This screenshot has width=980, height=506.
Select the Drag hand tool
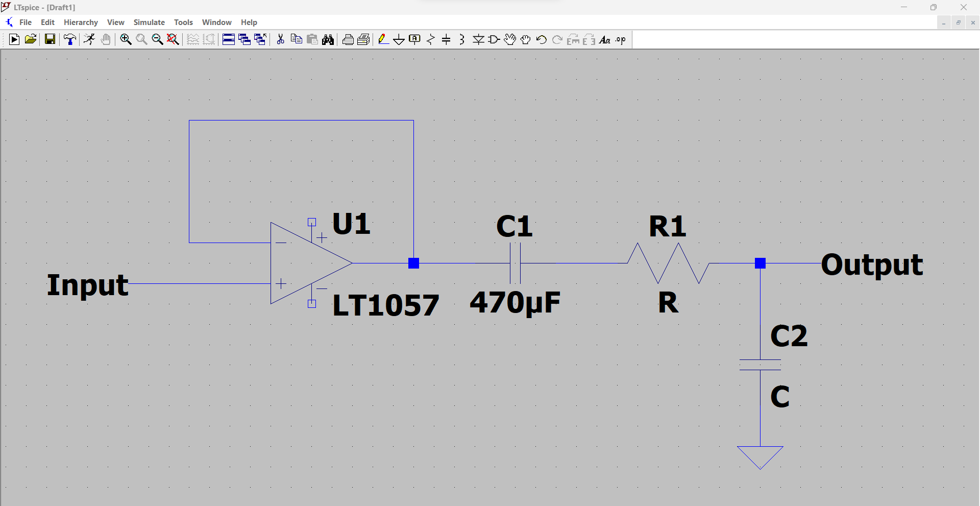[x=526, y=39]
